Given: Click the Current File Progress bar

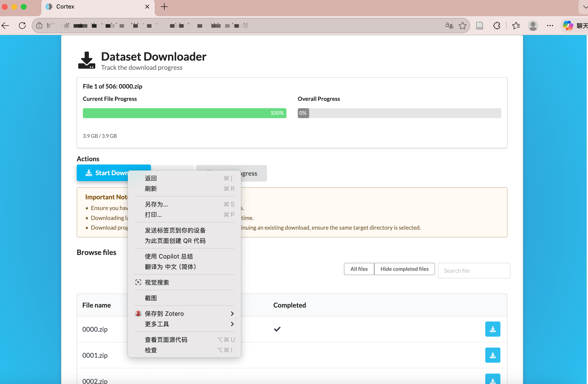Looking at the screenshot, I should (x=184, y=113).
